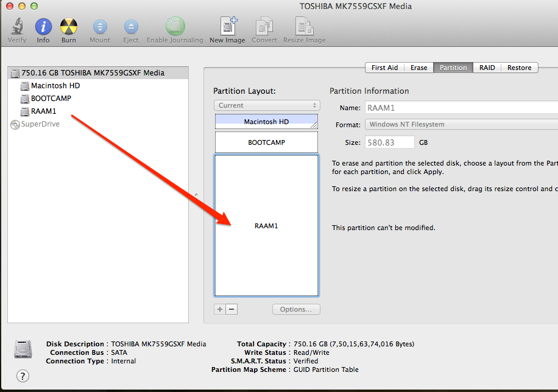Click the Name field containing RAAM1
Viewport: 558px width, 392px height.
coord(462,108)
